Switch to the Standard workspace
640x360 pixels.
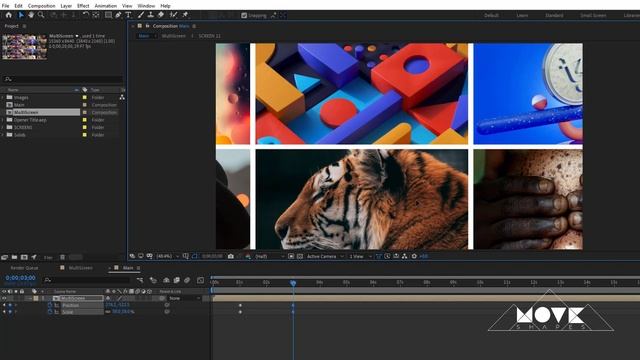pyautogui.click(x=554, y=16)
